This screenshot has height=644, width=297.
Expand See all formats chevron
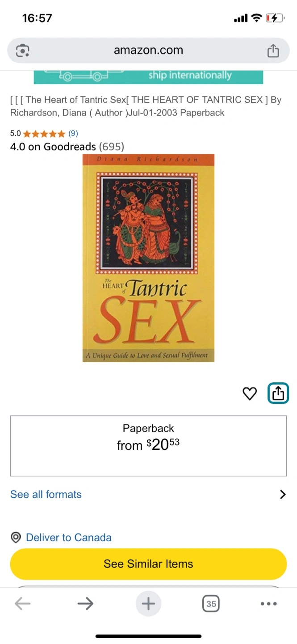282,494
